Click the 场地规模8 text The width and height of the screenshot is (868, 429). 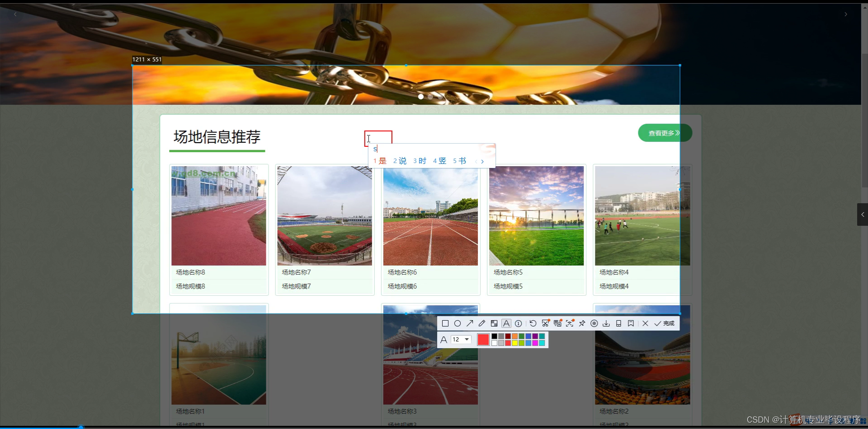click(190, 286)
